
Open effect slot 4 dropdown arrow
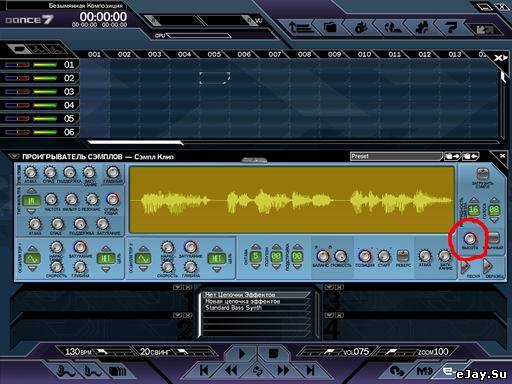[x=329, y=315]
